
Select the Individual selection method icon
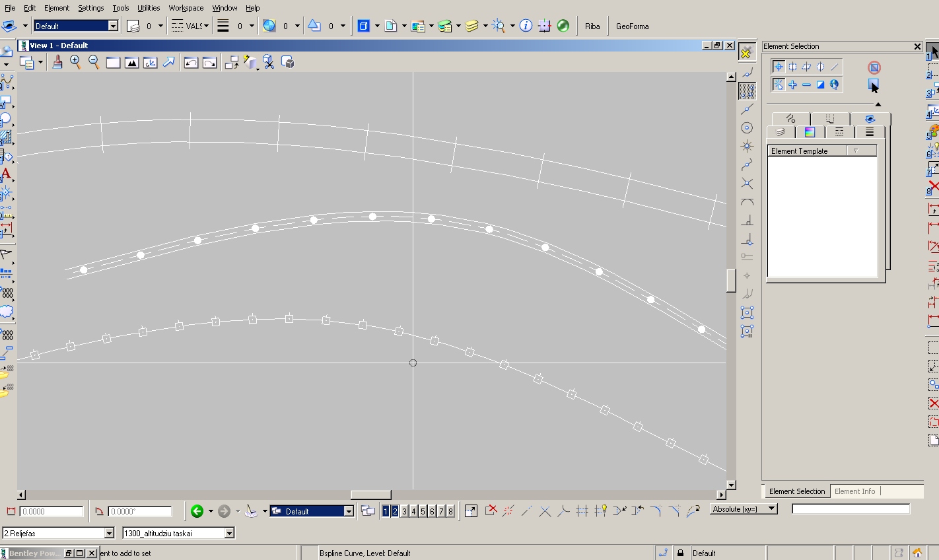click(779, 67)
